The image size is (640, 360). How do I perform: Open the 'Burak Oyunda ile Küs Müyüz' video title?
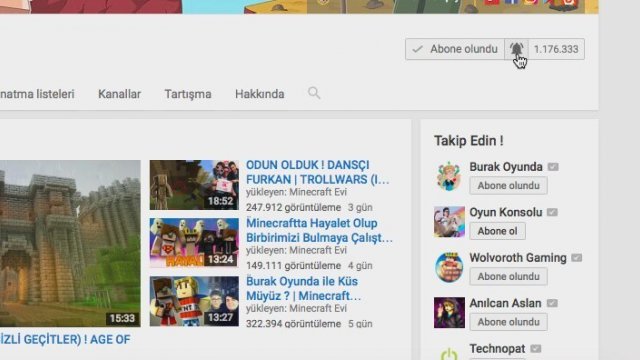[x=303, y=288]
